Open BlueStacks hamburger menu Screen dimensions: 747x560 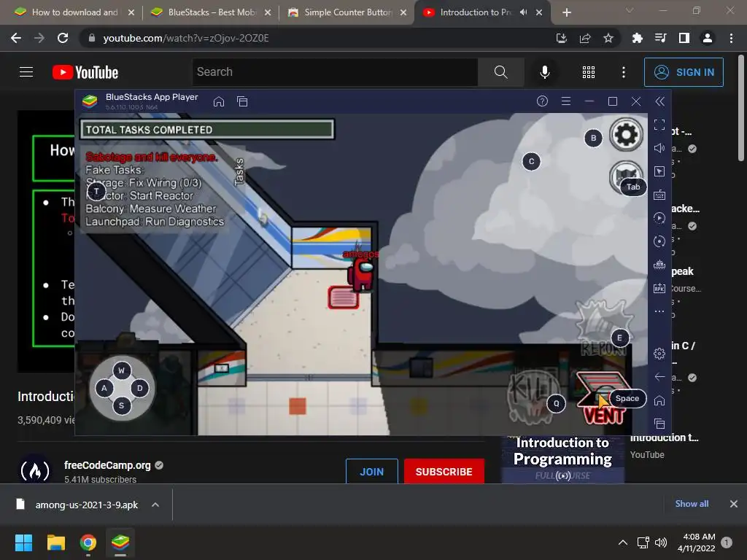[566, 101]
